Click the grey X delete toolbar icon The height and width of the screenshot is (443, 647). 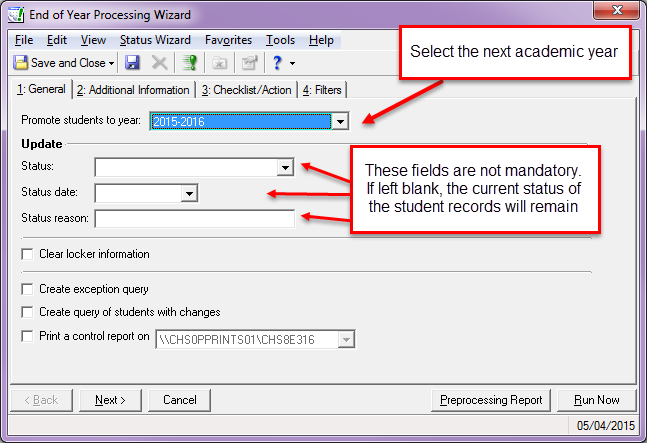159,63
